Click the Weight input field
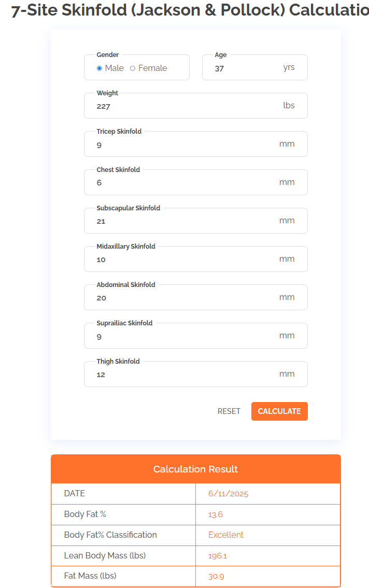The image size is (369, 588). pyautogui.click(x=196, y=106)
